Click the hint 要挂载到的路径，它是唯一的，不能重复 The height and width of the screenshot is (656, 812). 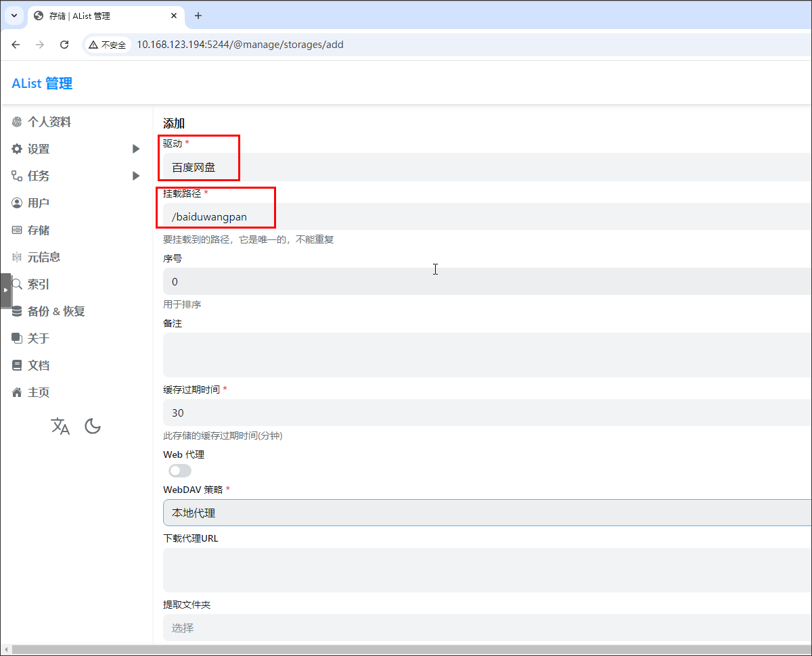click(248, 239)
